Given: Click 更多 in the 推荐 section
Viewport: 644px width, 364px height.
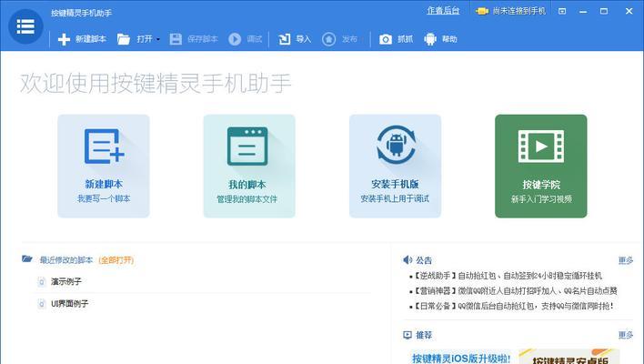Looking at the screenshot, I should tap(626, 335).
